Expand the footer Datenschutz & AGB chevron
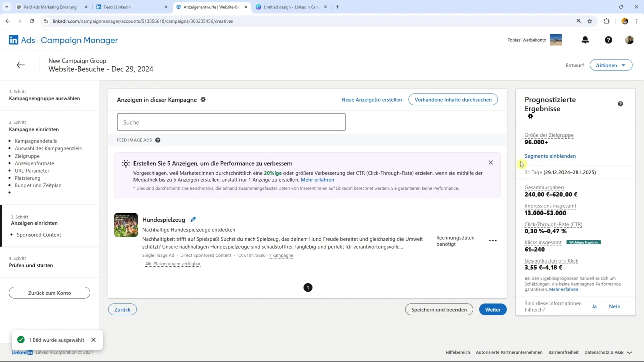644x362 pixels. tap(629, 352)
